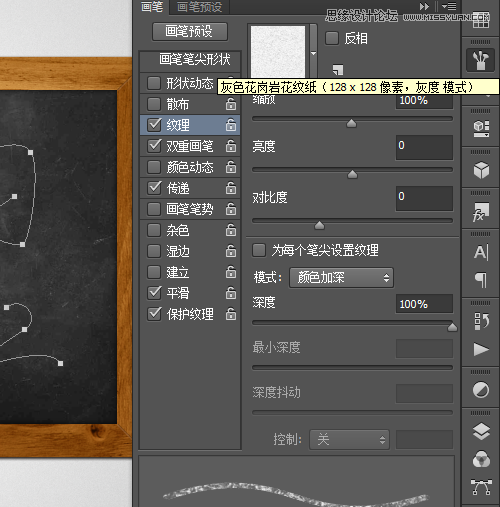Uncheck the 平滑 checkbox
This screenshot has width=500, height=507.
(154, 293)
